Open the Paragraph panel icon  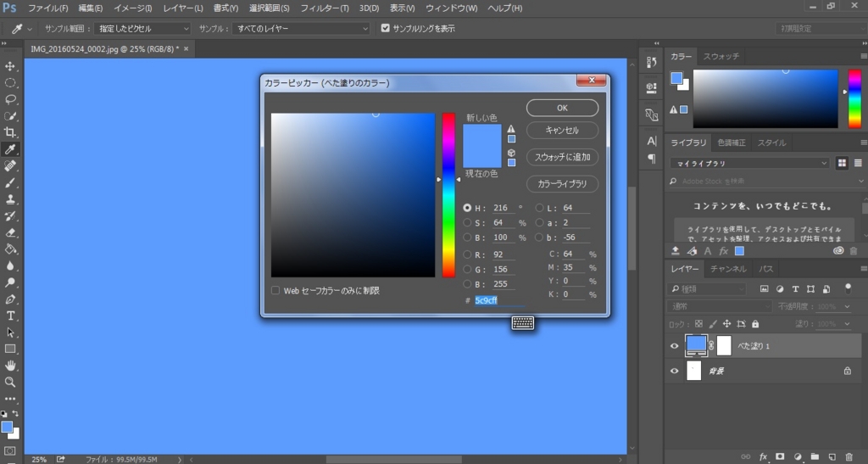[652, 159]
